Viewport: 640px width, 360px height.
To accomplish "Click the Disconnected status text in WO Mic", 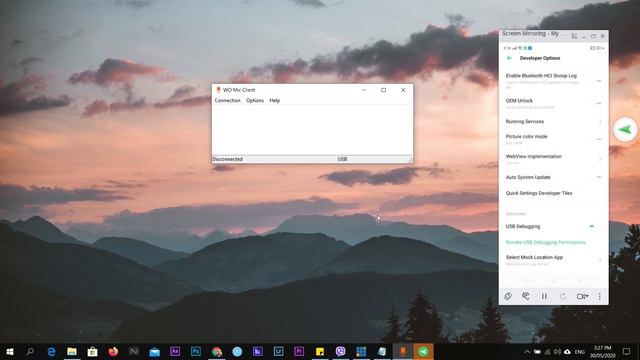I will tap(228, 159).
